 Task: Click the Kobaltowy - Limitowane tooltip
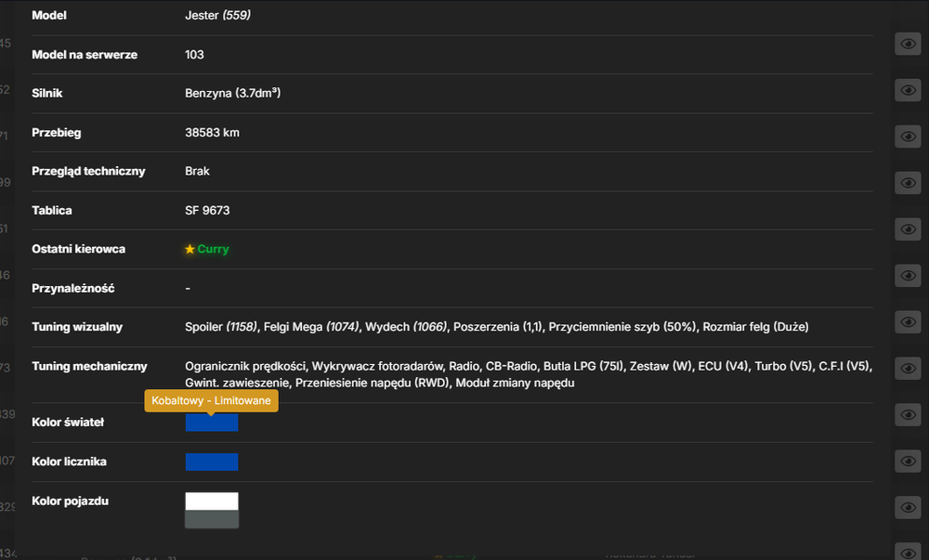click(x=211, y=401)
